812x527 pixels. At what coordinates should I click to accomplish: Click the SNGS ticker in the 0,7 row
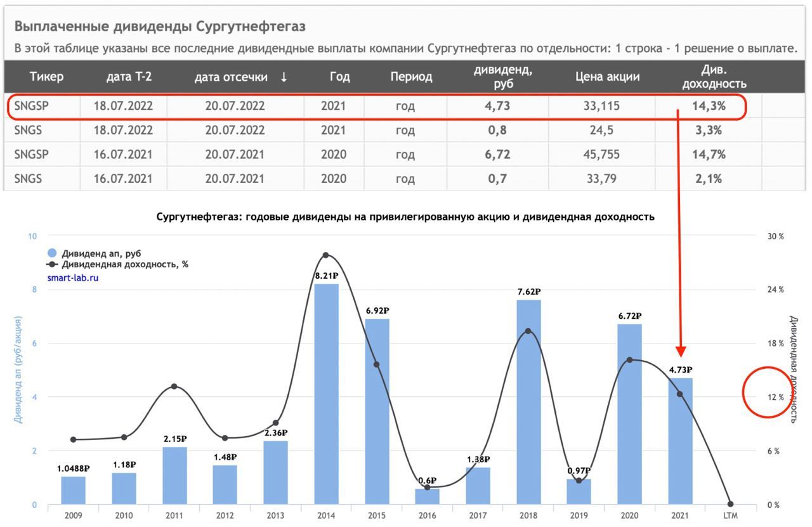(28, 178)
